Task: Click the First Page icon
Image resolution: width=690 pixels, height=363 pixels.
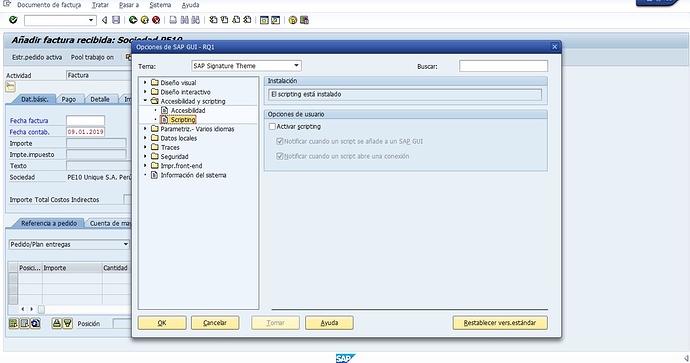Action: 213,20
